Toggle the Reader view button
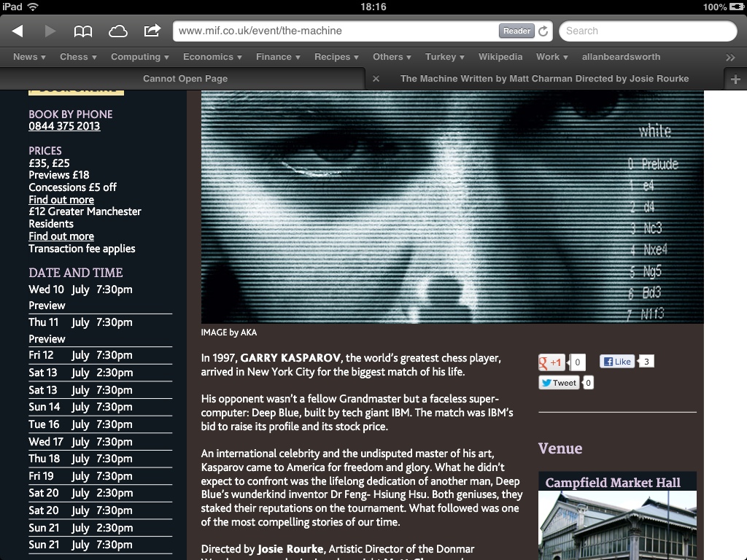Image resolution: width=747 pixels, height=560 pixels. [x=516, y=31]
